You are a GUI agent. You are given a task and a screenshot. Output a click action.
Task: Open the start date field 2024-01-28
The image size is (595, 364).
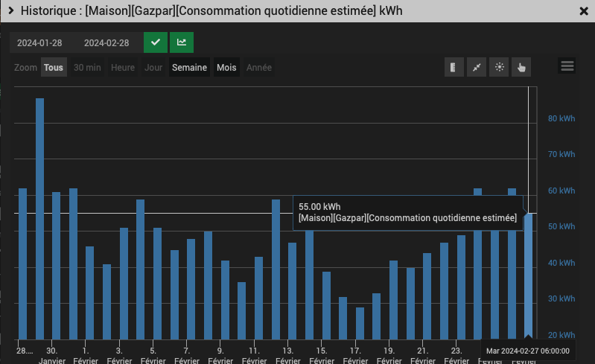pos(39,43)
